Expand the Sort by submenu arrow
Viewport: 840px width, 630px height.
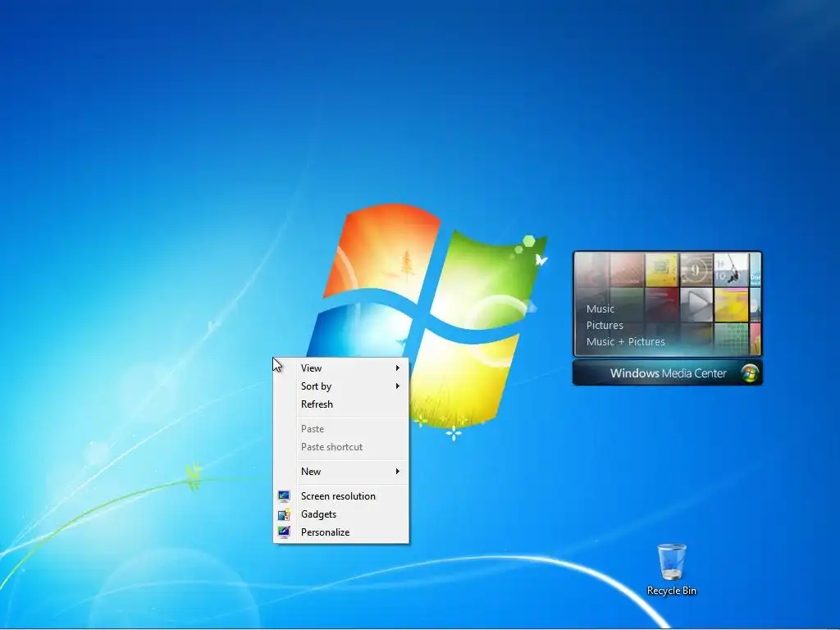tap(398, 386)
